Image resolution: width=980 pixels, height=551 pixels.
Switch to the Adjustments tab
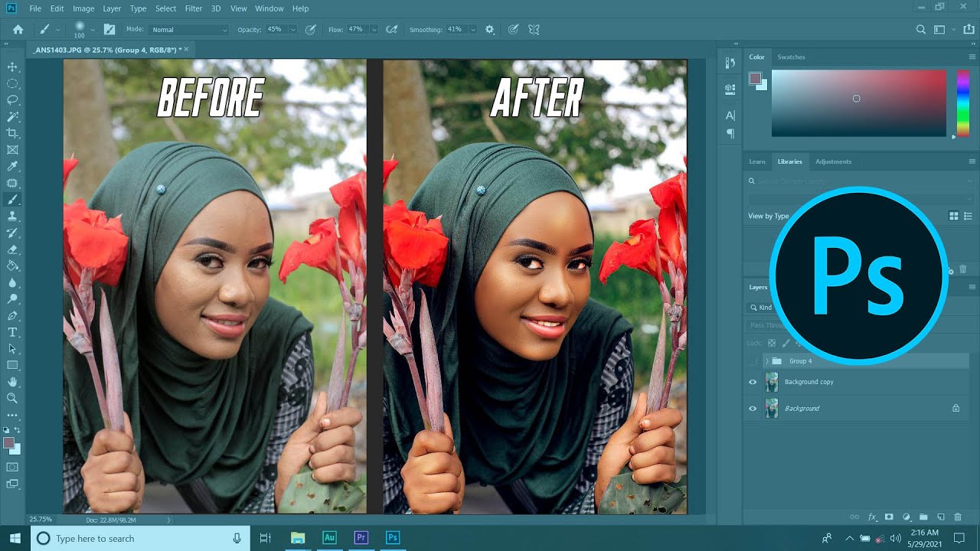833,161
